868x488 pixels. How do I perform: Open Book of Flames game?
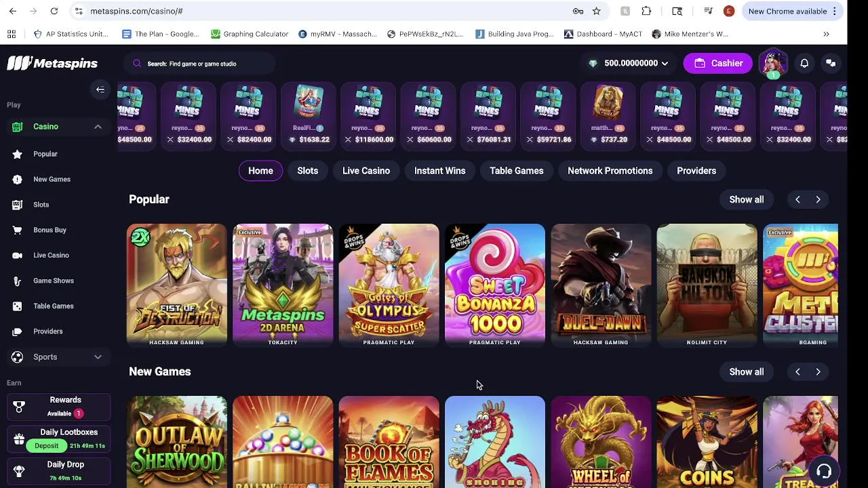pyautogui.click(x=389, y=442)
